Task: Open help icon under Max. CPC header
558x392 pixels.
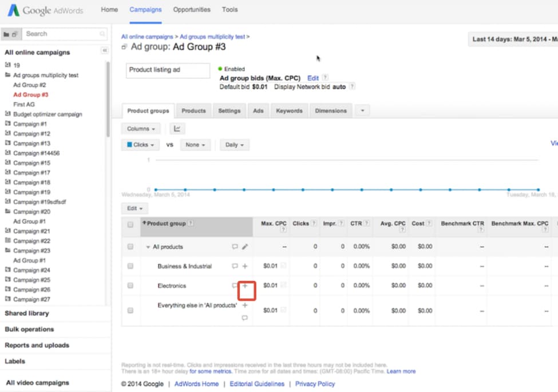Action: click(283, 230)
